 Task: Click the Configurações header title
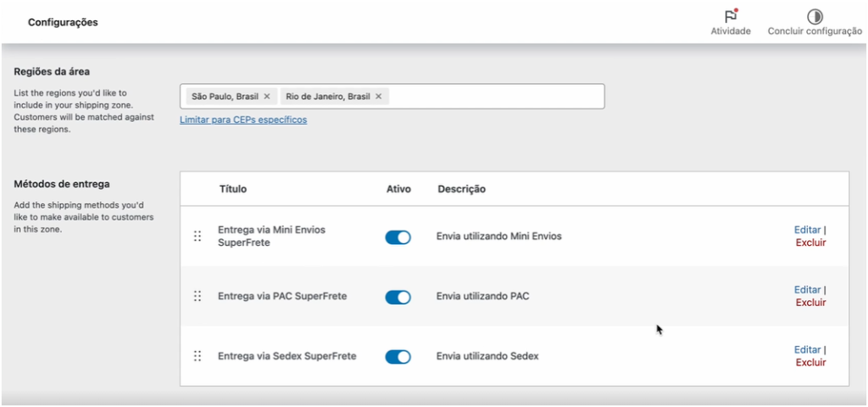coord(63,23)
